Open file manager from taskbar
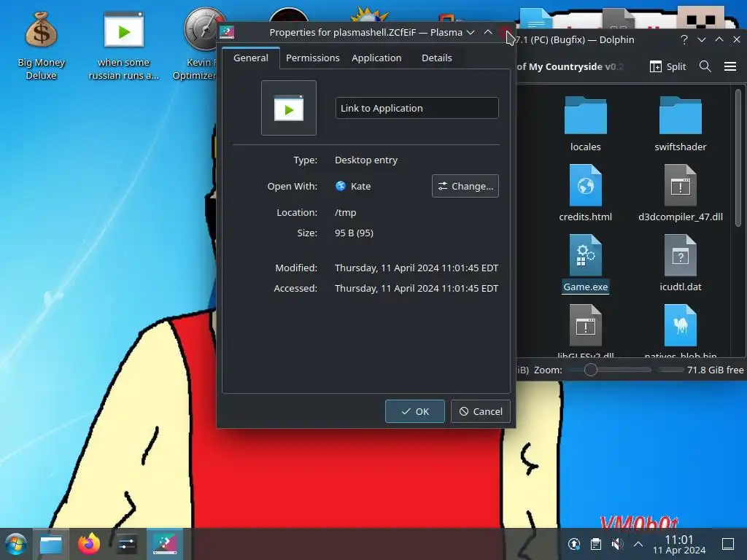This screenshot has width=747, height=560. pos(51,544)
